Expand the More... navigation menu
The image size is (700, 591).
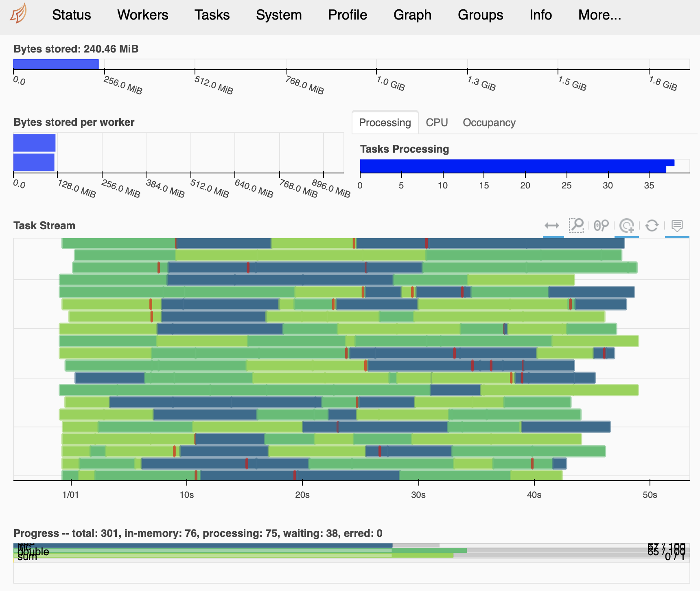(599, 15)
